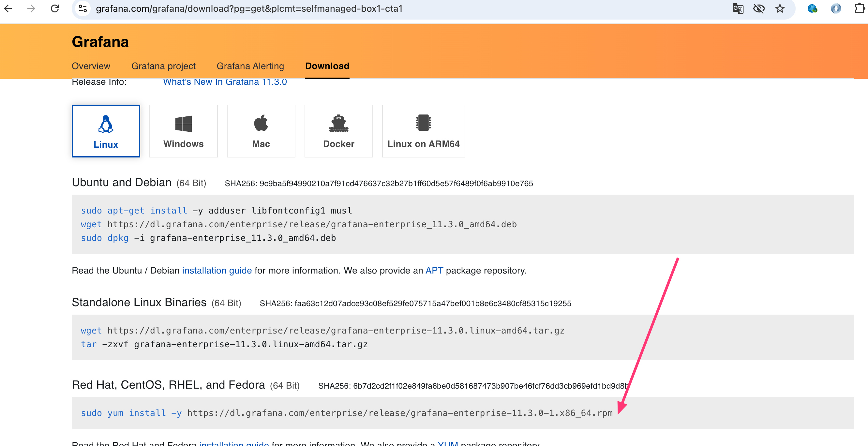868x446 pixels.
Task: Open the Grafana Alerting tab
Action: pyautogui.click(x=250, y=66)
